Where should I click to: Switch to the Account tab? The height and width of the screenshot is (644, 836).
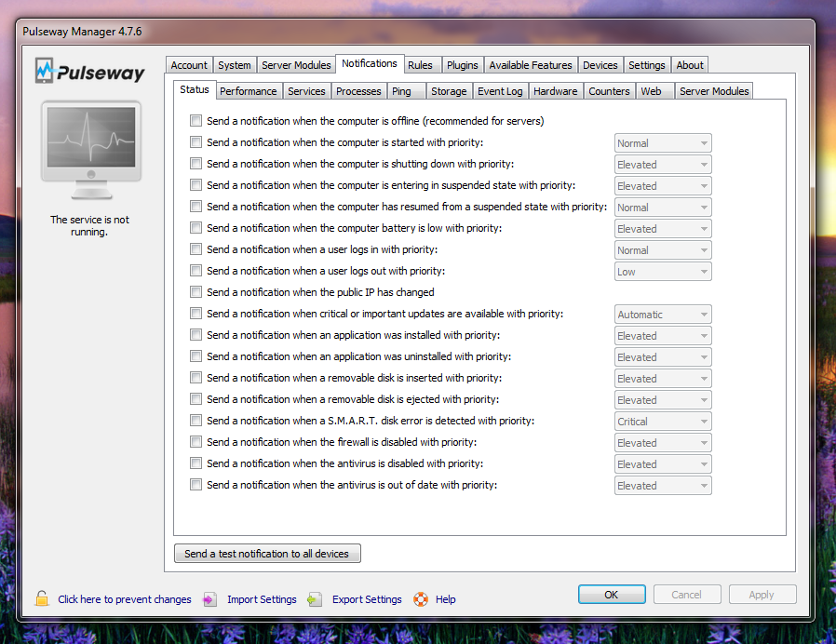tap(189, 65)
